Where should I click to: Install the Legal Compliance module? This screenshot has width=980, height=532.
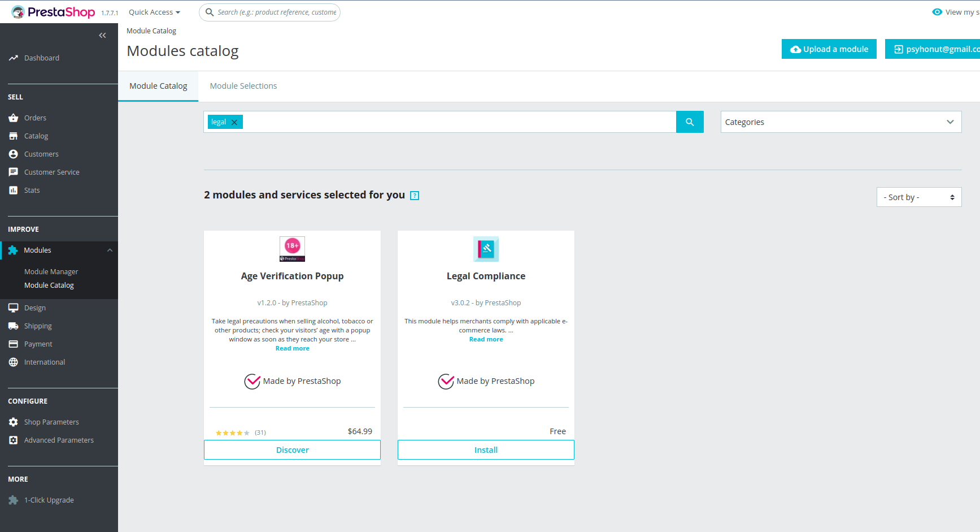click(486, 450)
